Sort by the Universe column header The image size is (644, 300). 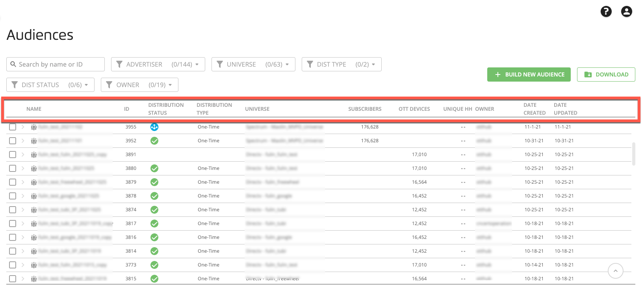pyautogui.click(x=257, y=109)
